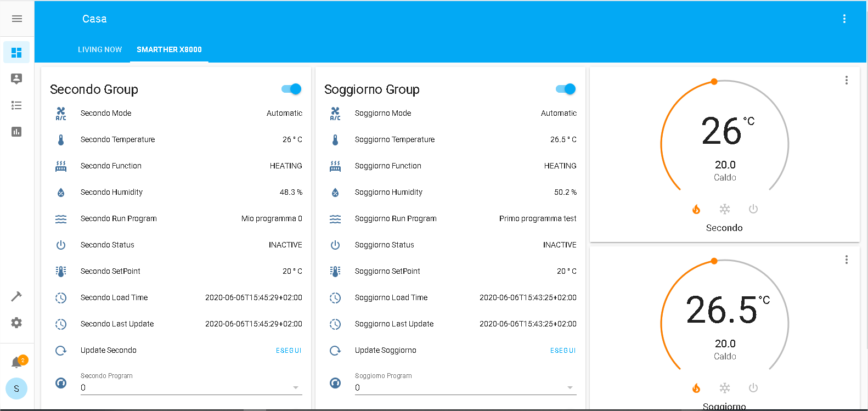Set Soggiorno thermostat to heat flame mode

click(696, 388)
